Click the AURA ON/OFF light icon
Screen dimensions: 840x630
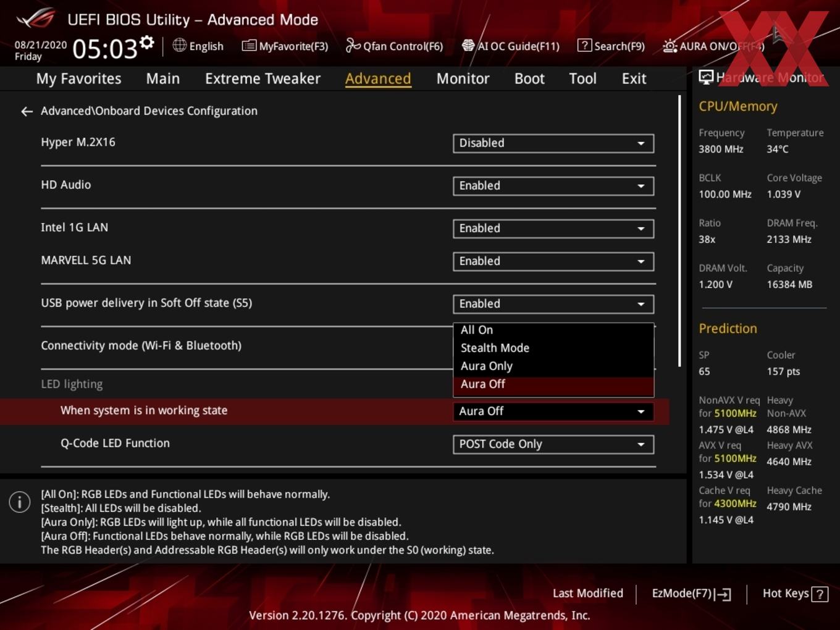point(670,46)
